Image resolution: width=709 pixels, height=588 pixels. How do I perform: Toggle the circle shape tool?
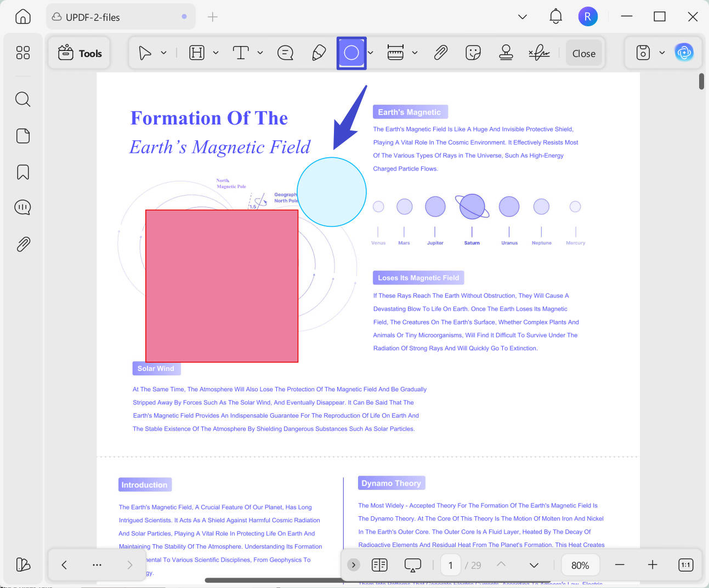coord(351,53)
